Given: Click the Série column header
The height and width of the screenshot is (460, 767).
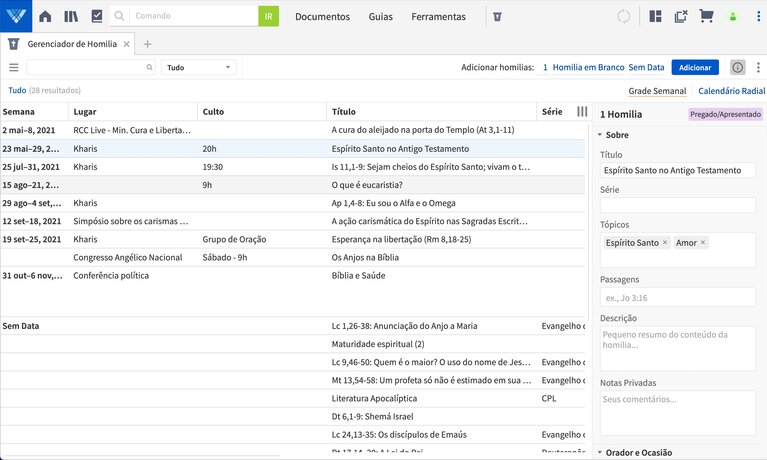Looking at the screenshot, I should [x=552, y=112].
